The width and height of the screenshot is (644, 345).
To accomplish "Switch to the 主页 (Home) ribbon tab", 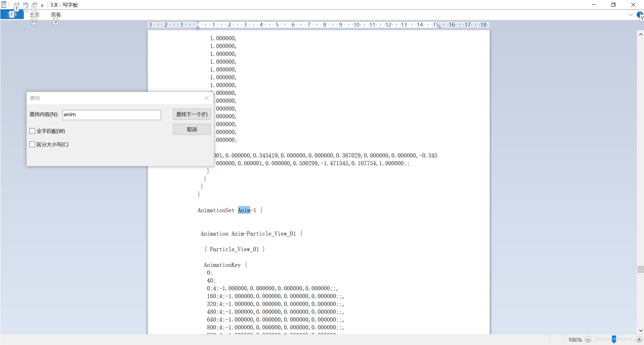I will 35,14.
